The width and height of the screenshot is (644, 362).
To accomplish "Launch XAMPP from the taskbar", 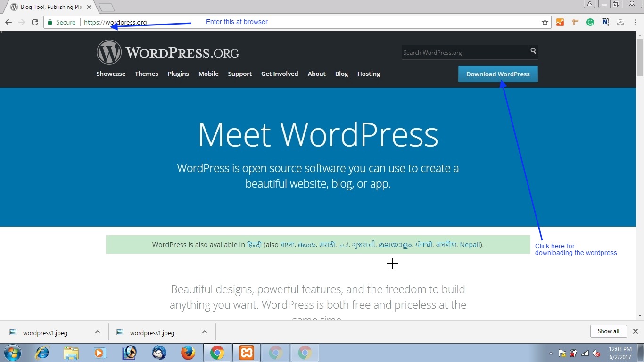I will point(247,353).
